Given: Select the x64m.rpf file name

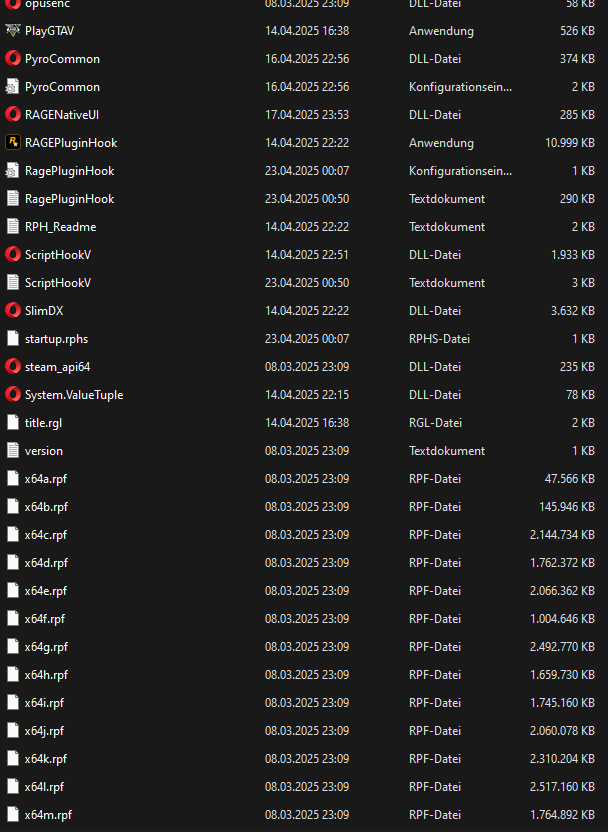Looking at the screenshot, I should [x=48, y=815].
